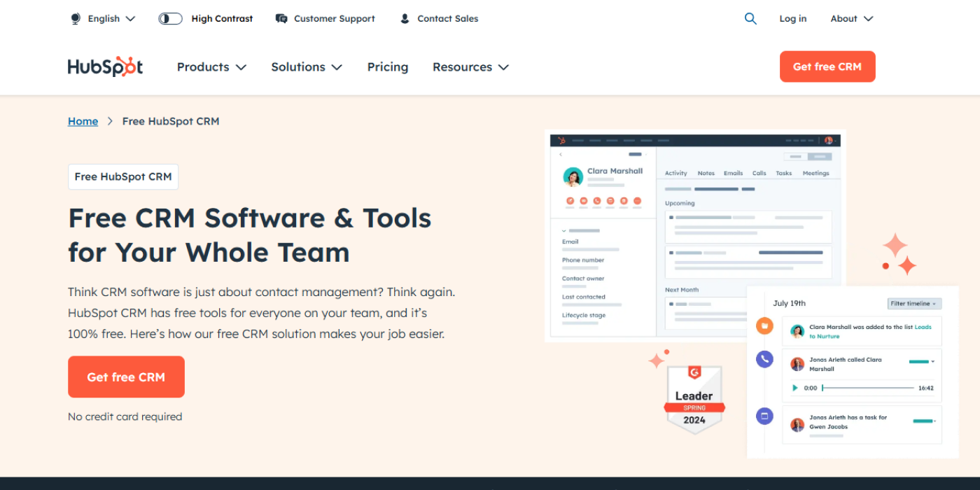Viewport: 980px width, 490px height.
Task: Click the Customer Support chat icon
Action: pos(281,19)
